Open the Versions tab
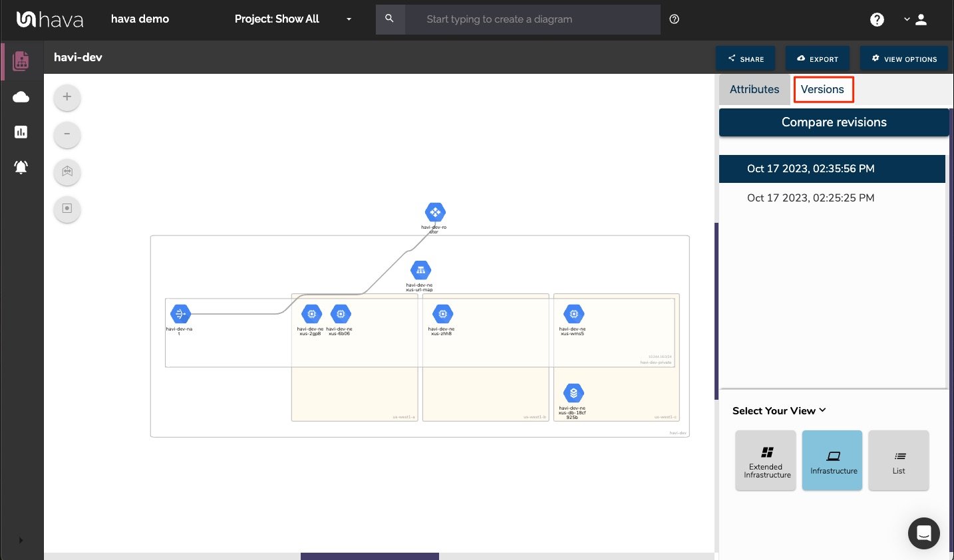 click(x=823, y=89)
